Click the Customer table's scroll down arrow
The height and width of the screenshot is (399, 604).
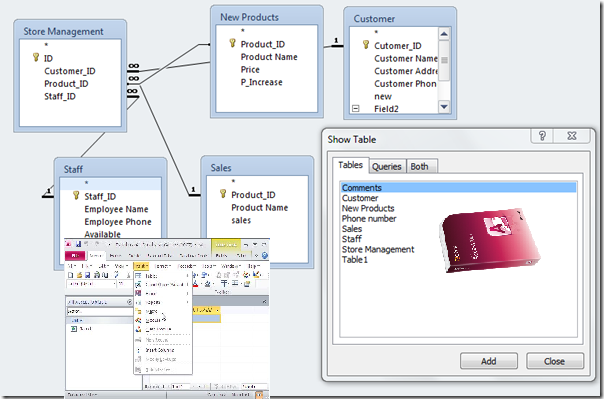point(444,107)
